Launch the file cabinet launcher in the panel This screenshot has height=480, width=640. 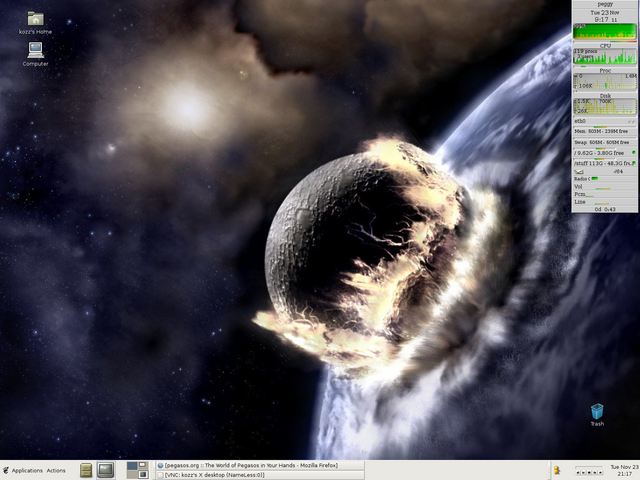(x=86, y=470)
